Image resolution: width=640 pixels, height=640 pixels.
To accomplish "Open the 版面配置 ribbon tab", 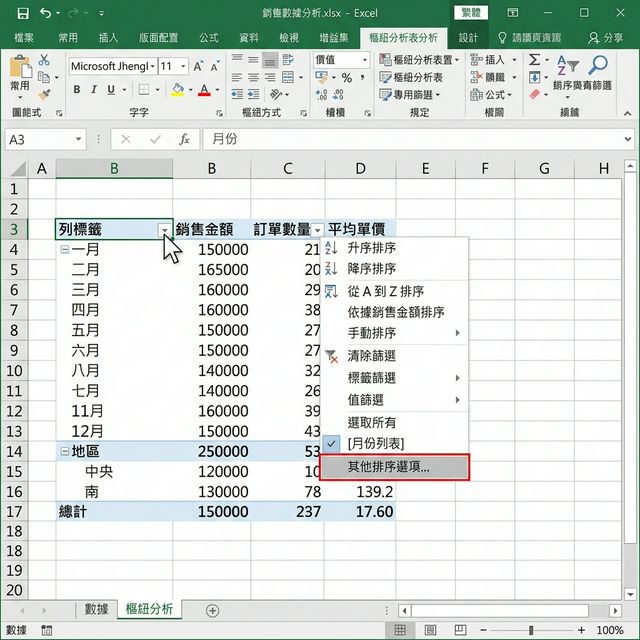I will coord(158,38).
